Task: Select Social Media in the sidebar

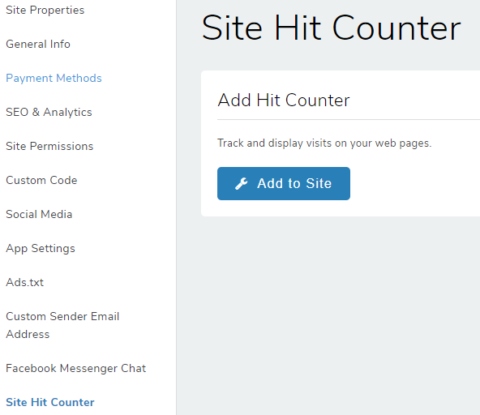Action: click(x=39, y=214)
